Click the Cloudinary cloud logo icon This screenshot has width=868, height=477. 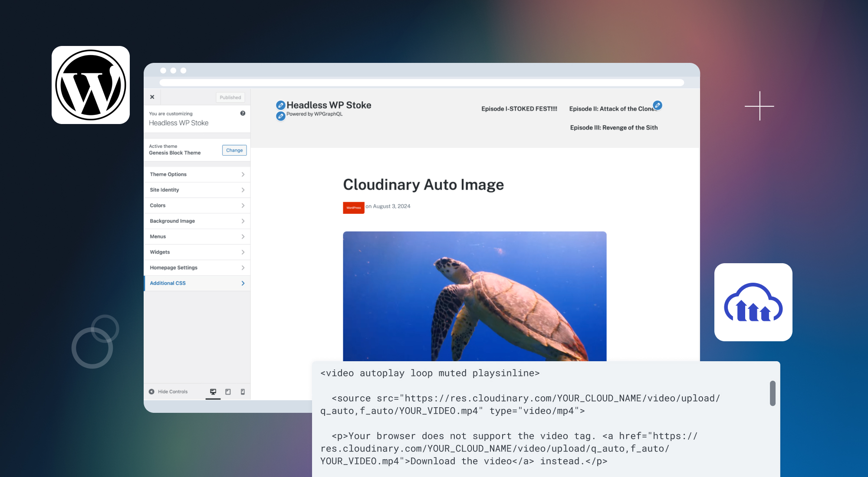coord(753,302)
